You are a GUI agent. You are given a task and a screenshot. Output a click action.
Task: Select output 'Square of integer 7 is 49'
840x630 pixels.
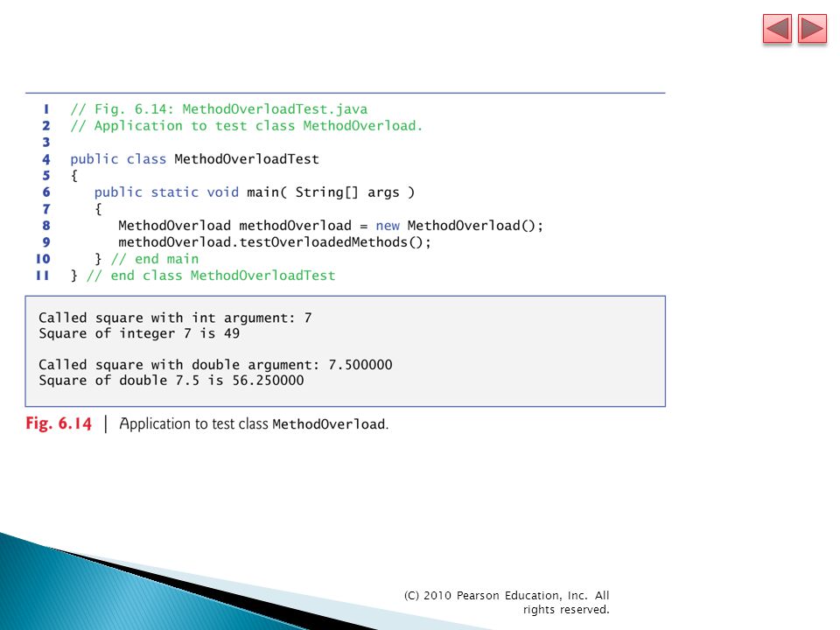pyautogui.click(x=139, y=333)
